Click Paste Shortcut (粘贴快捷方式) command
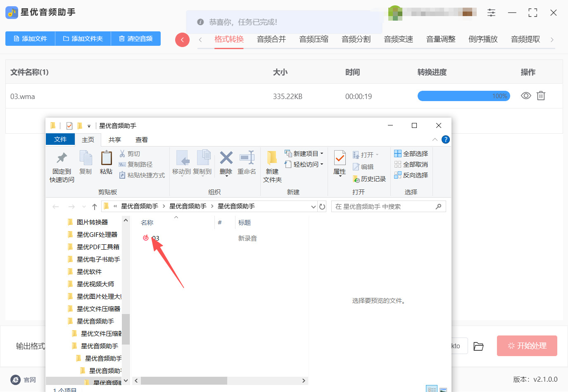Screen dimensions: 568x392 pyautogui.click(x=142, y=175)
